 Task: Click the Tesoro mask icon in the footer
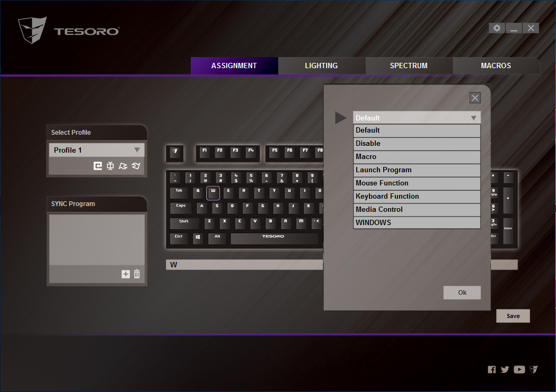[x=534, y=370]
